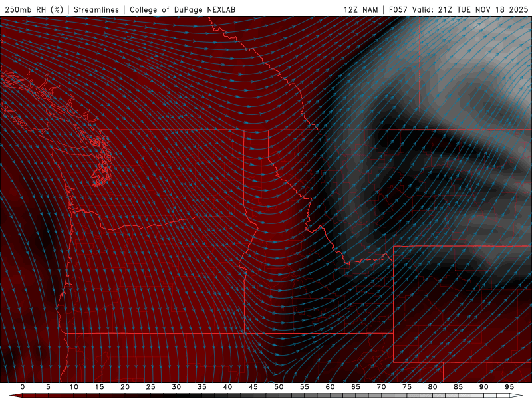
Task: Click the color scale label "70"
Action: click(381, 387)
